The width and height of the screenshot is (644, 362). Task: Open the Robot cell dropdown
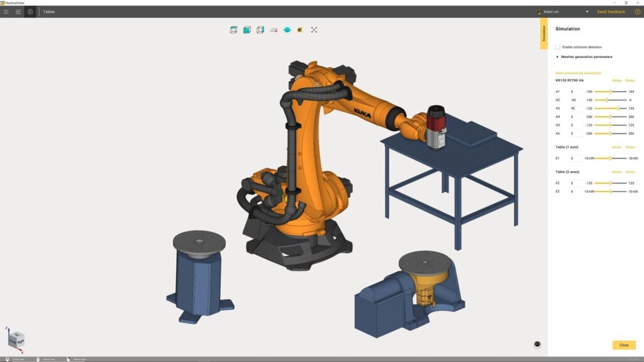[x=563, y=11]
